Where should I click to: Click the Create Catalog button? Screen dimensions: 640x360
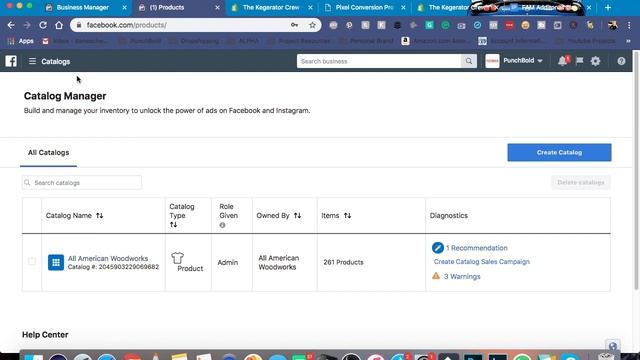(x=559, y=152)
